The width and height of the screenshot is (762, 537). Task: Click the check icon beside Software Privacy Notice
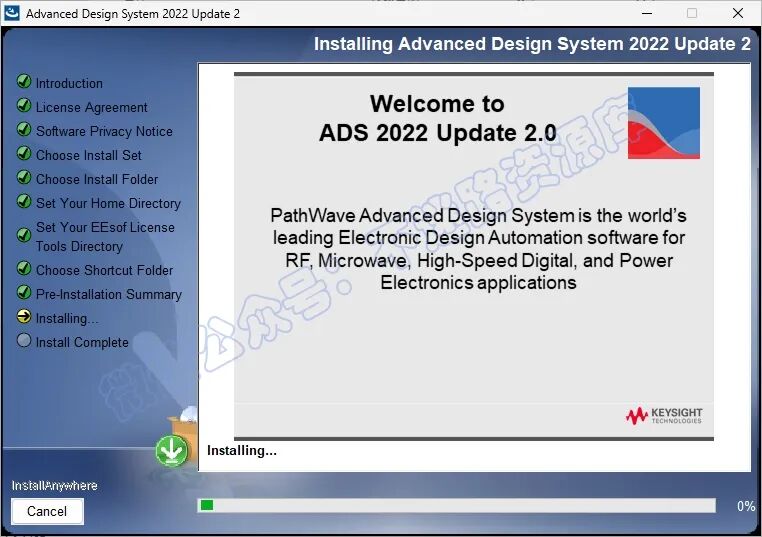(24, 129)
